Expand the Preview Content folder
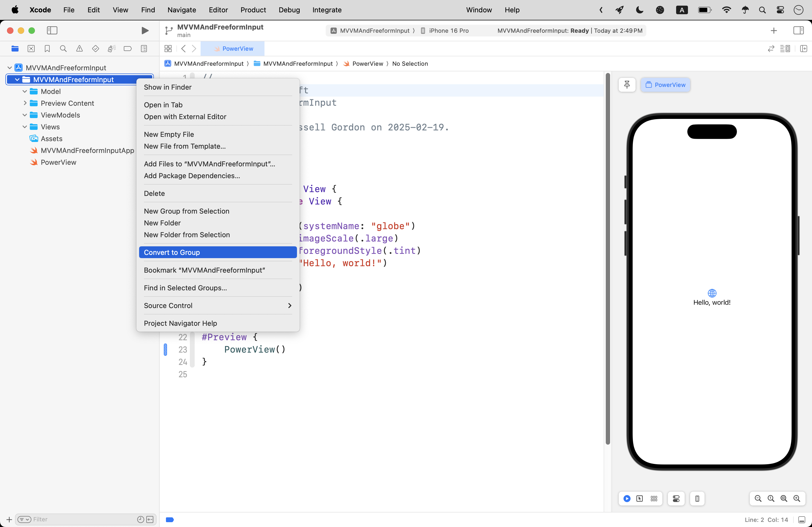812x527 pixels. coord(24,103)
